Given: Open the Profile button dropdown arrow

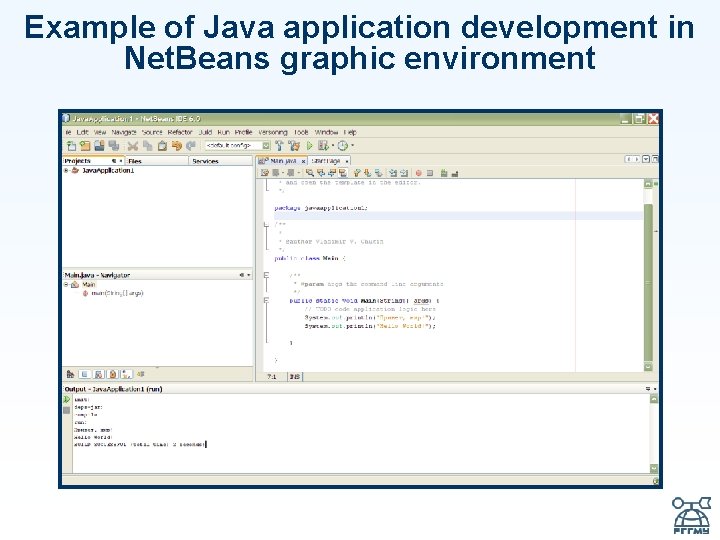Looking at the screenshot, I should pos(352,146).
